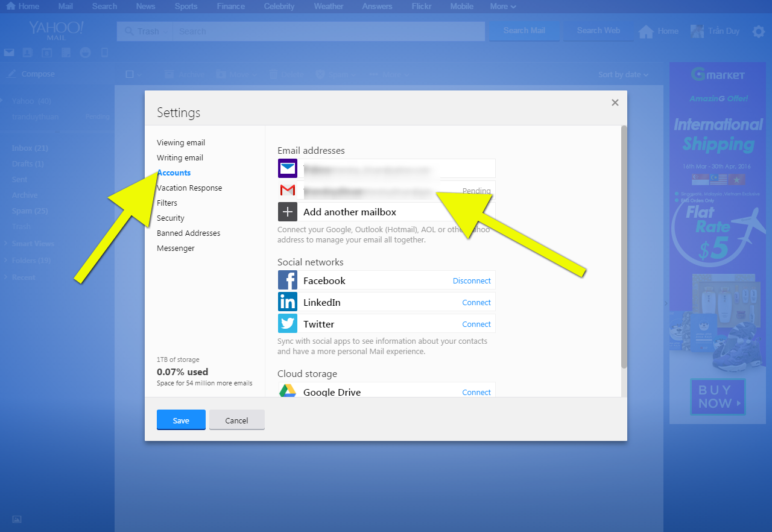Viewport: 772px width, 532px height.
Task: Open the settings gear icon in the header
Action: click(x=759, y=31)
